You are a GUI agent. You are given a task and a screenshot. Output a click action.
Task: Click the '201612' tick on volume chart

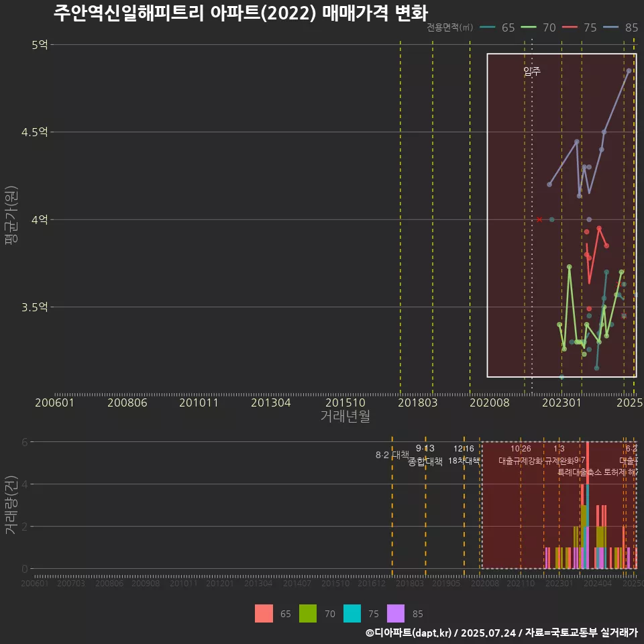(x=372, y=583)
